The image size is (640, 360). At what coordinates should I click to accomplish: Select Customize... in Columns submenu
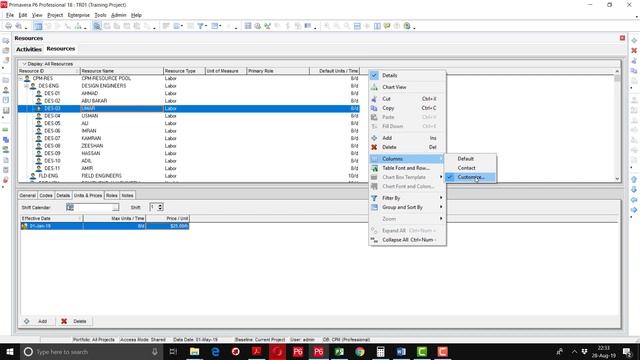coord(470,177)
